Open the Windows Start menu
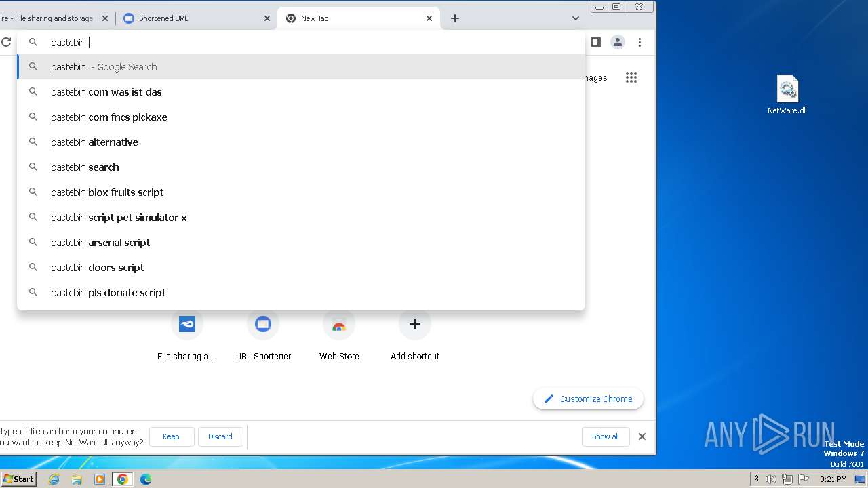The image size is (868, 488). (x=18, y=479)
